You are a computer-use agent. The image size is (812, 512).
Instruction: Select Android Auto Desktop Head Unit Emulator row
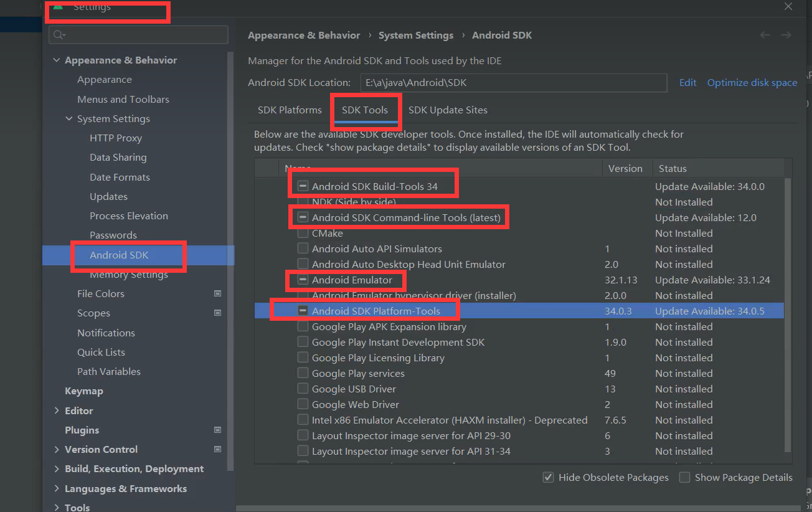(x=519, y=264)
